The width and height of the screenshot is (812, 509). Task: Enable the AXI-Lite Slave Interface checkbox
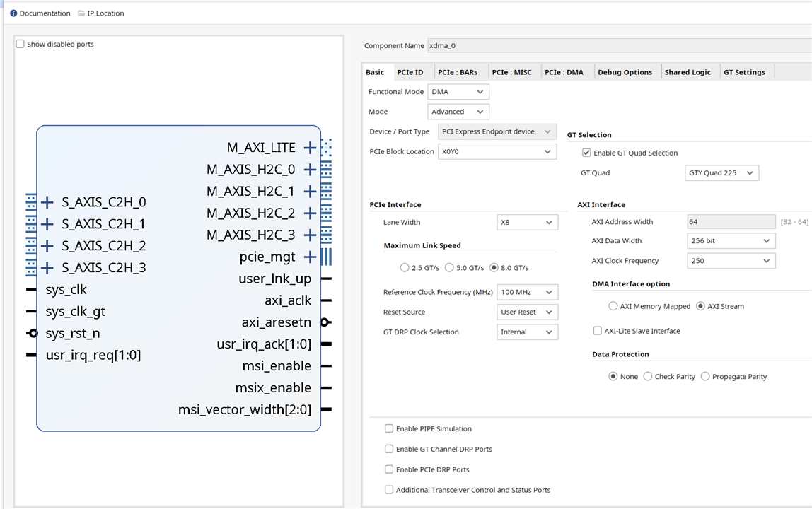(x=598, y=331)
